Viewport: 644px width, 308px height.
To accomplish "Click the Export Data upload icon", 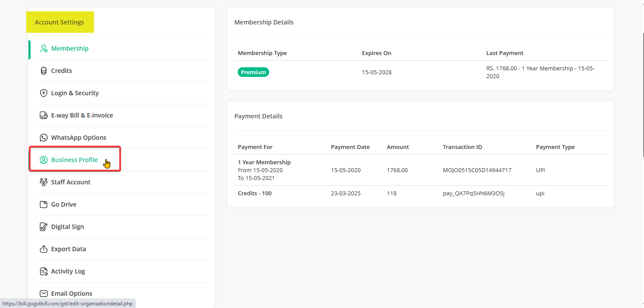I will [44, 249].
